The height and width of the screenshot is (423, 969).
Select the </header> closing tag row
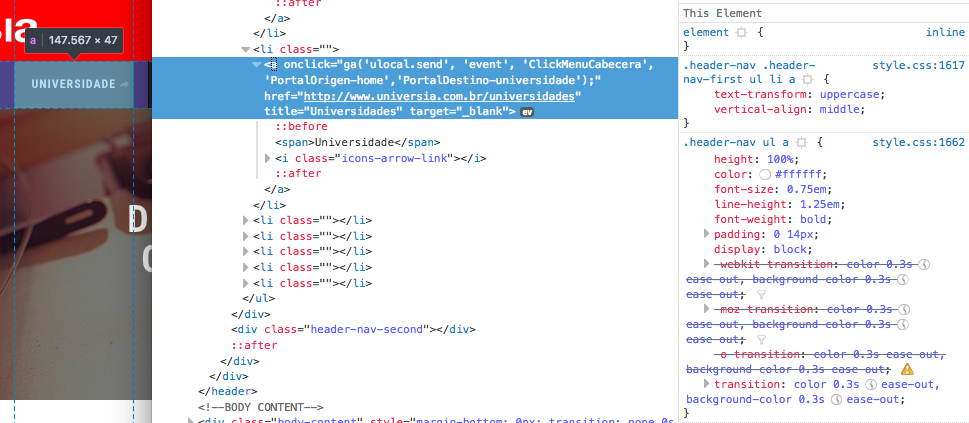(227, 391)
